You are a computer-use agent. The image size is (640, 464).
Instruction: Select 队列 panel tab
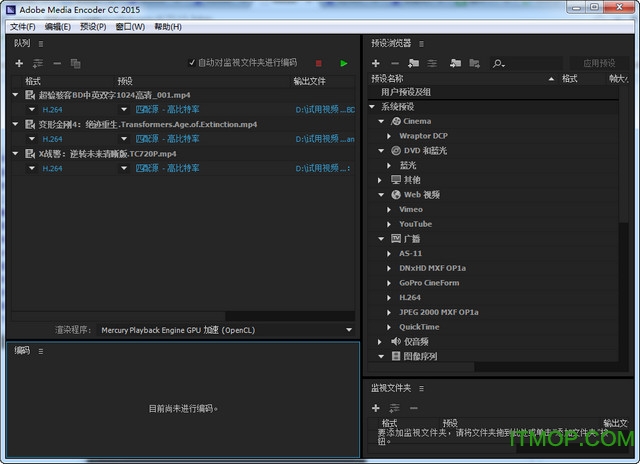(x=22, y=43)
